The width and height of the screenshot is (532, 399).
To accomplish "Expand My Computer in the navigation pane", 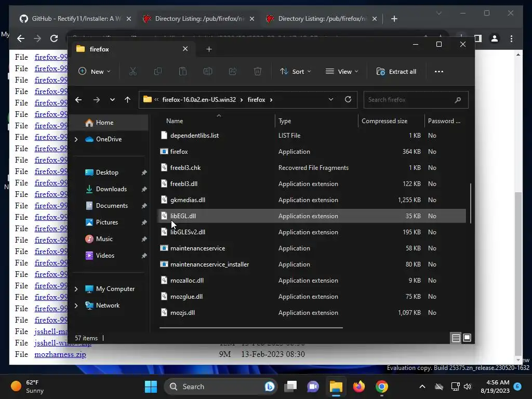I will point(76,289).
